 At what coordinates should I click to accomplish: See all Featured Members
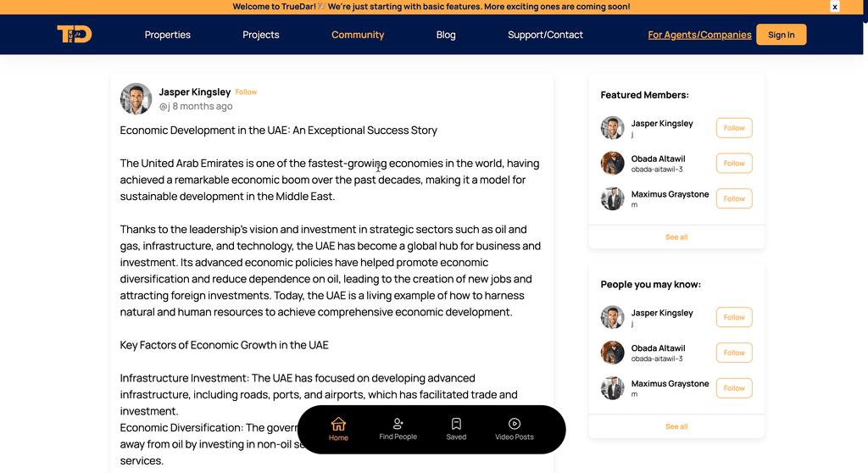676,237
